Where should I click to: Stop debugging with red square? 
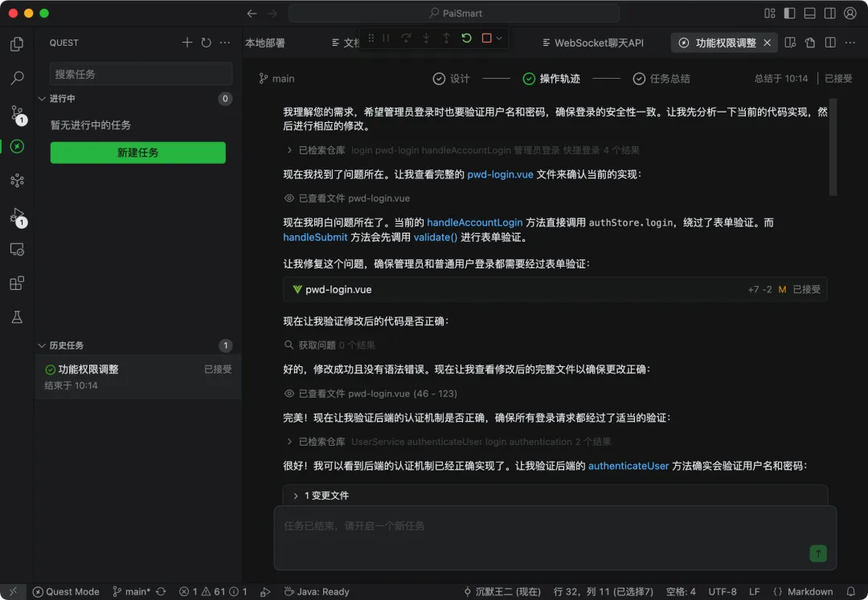click(x=486, y=39)
